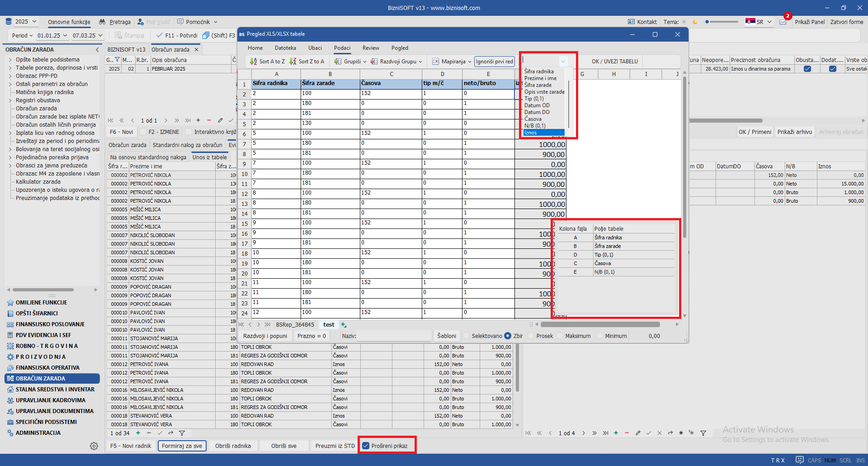
Task: Toggle the Interaktivno knjiženje checkbox
Action: point(143,132)
